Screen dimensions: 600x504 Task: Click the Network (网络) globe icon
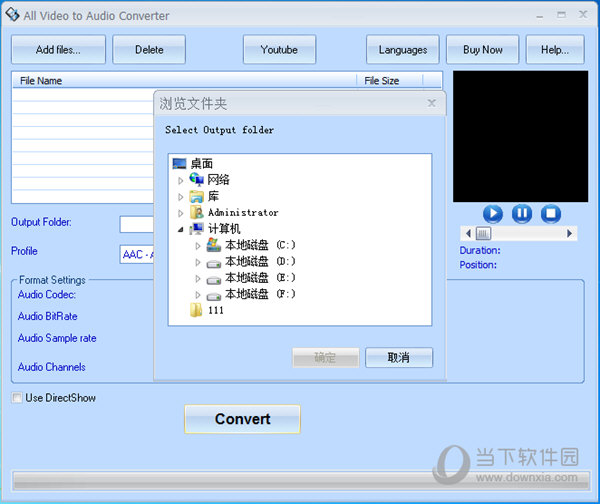197,179
